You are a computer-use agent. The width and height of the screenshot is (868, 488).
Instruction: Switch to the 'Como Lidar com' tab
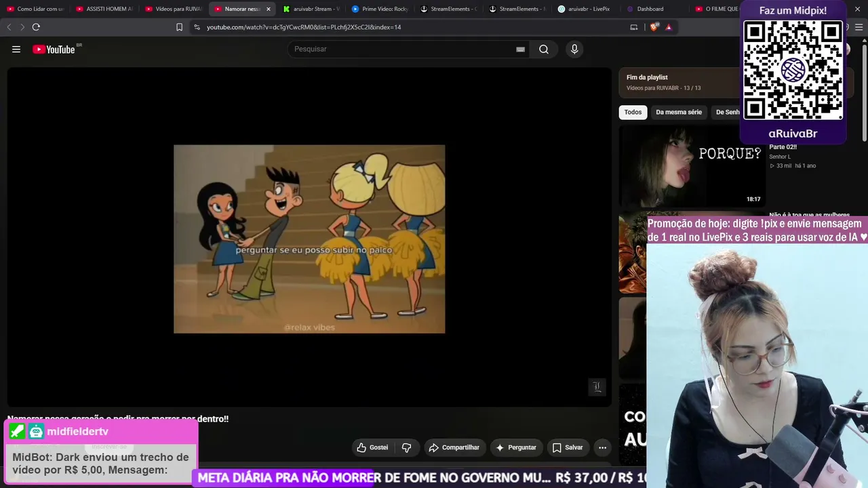35,9
